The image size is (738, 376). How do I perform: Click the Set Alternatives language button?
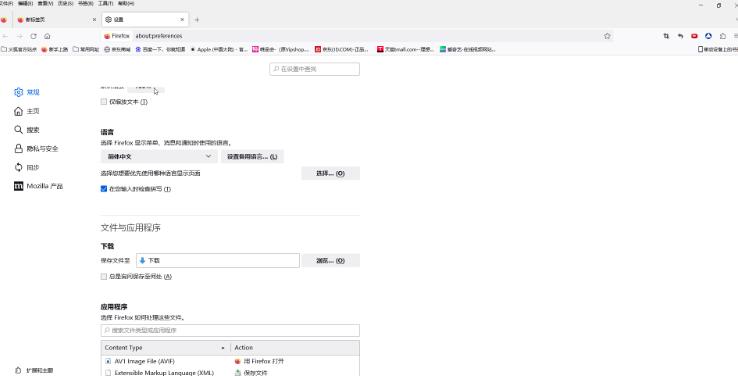pyautogui.click(x=252, y=157)
